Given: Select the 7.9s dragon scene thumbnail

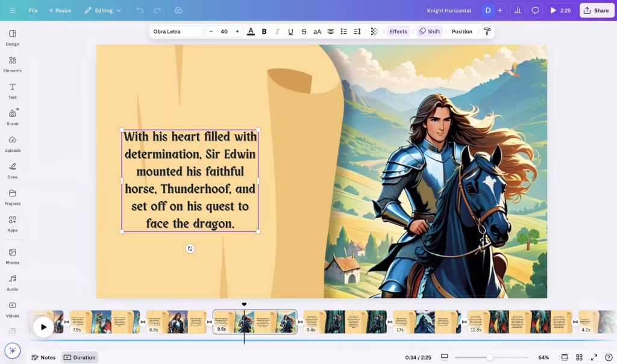Looking at the screenshot, I should point(105,322).
